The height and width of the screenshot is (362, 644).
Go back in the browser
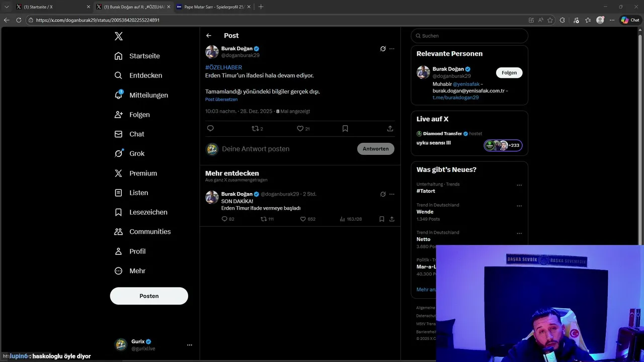click(x=7, y=20)
